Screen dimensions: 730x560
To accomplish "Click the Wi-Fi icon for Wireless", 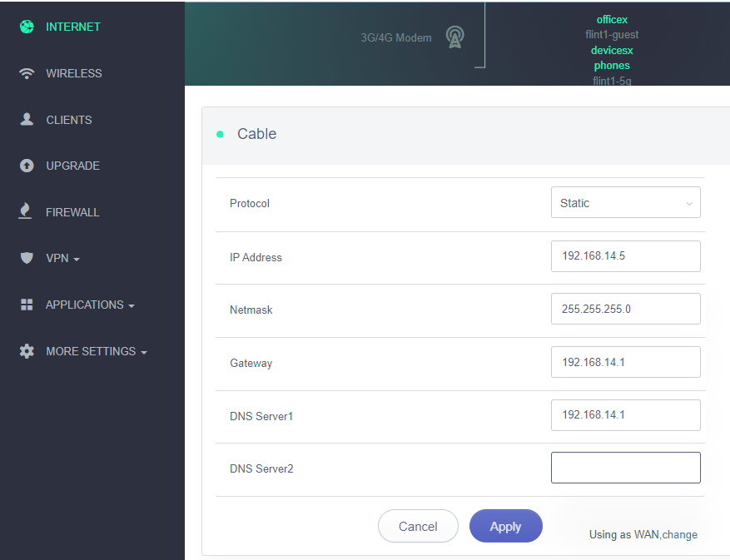I will pyautogui.click(x=27, y=73).
